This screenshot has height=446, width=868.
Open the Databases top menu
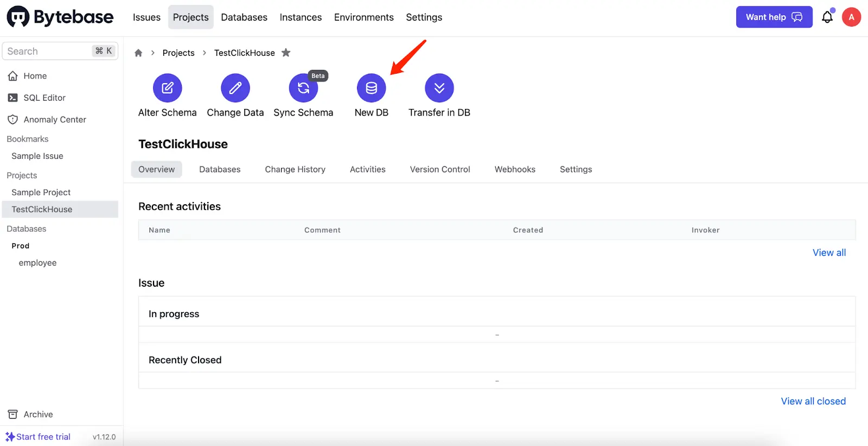[244, 17]
